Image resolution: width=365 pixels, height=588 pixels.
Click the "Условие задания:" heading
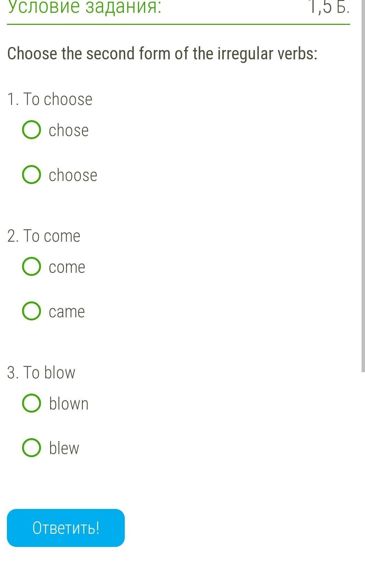pyautogui.click(x=85, y=7)
